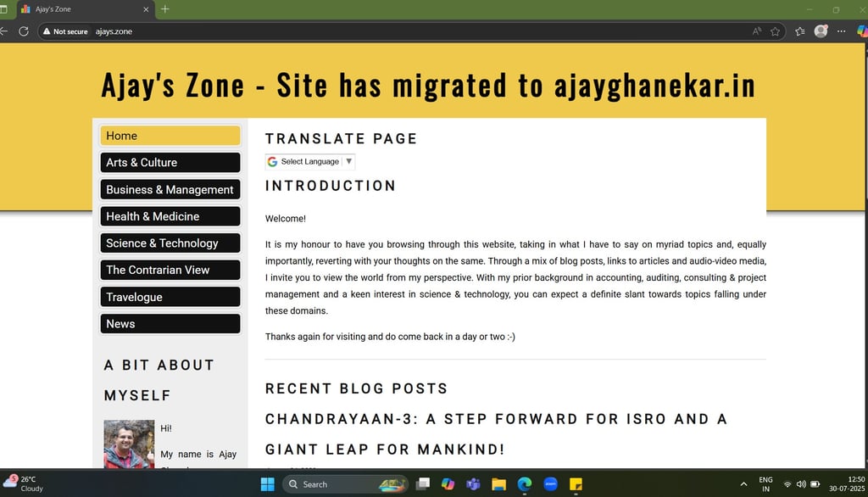This screenshot has height=497, width=868.
Task: Click the Read aloud icon in address bar
Action: pos(757,31)
